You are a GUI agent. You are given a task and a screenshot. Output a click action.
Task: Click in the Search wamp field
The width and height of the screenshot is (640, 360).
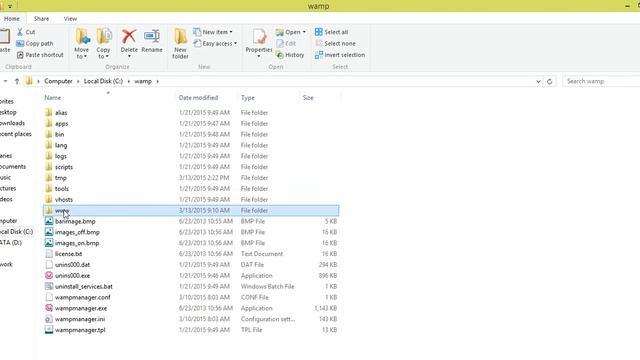[x=601, y=81]
